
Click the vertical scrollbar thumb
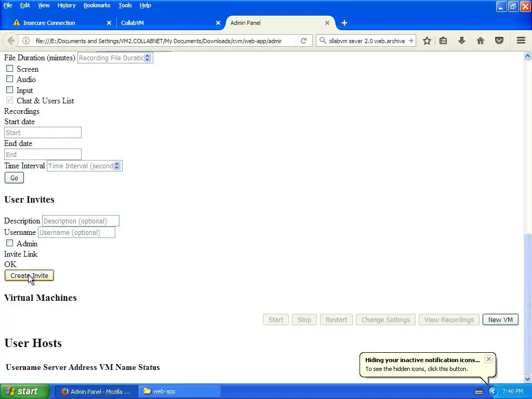coord(528,303)
